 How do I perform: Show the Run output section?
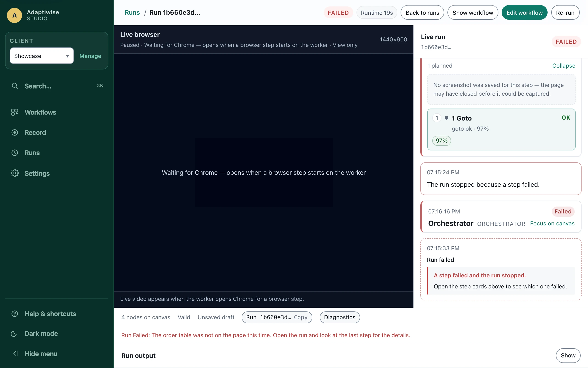(568, 355)
